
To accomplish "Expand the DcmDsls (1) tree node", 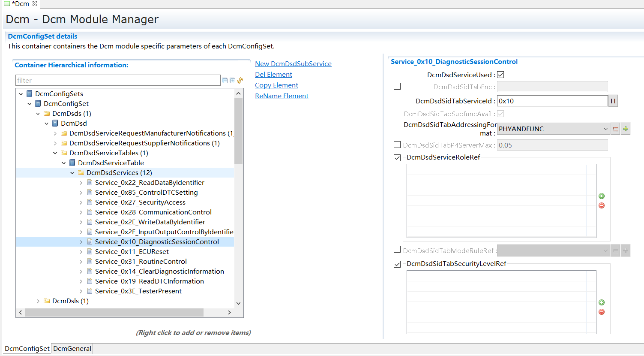I will pos(38,301).
